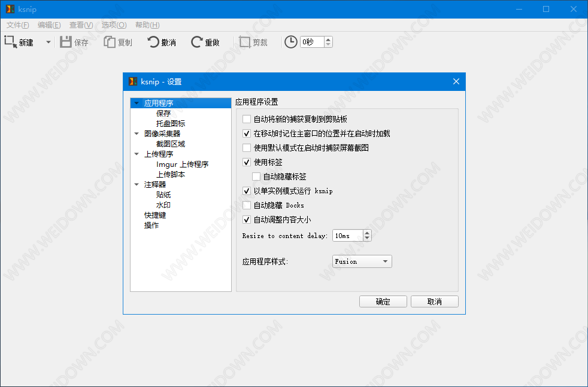Select 快捷键 in settings tree
588x387 pixels.
click(155, 215)
